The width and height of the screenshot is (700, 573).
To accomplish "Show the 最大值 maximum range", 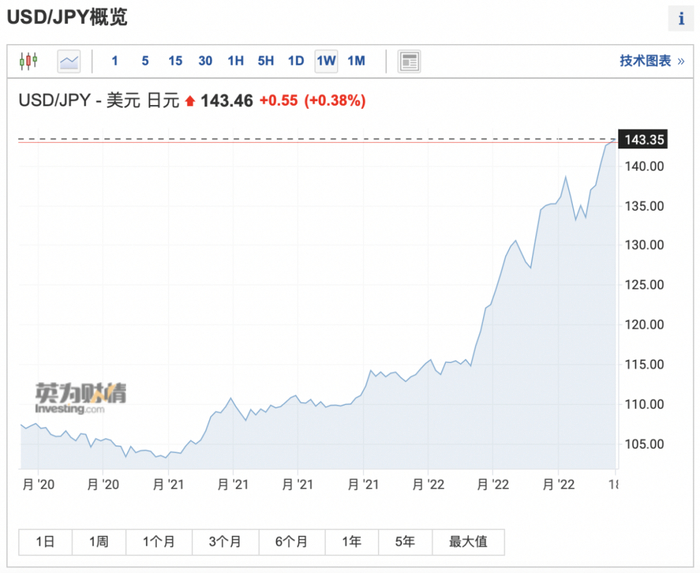I will (x=468, y=542).
